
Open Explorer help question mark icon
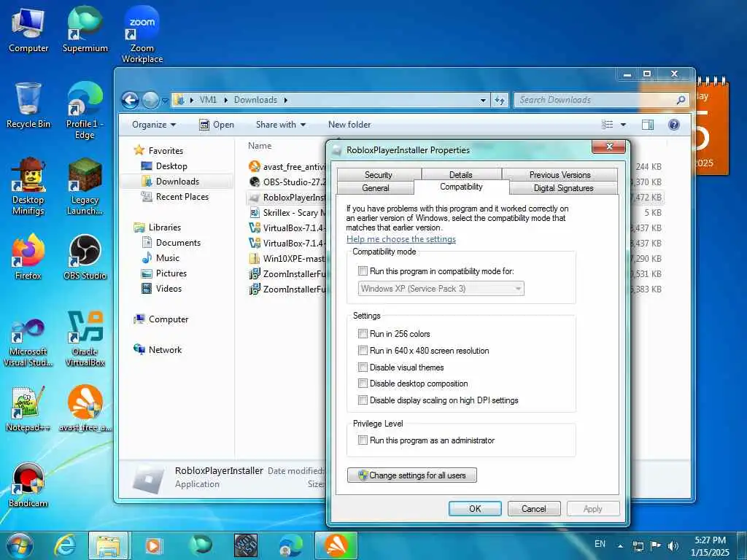pos(673,125)
